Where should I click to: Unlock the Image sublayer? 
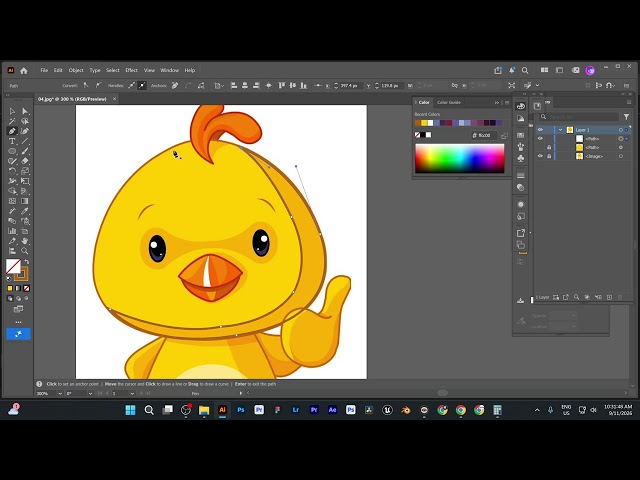tap(549, 156)
